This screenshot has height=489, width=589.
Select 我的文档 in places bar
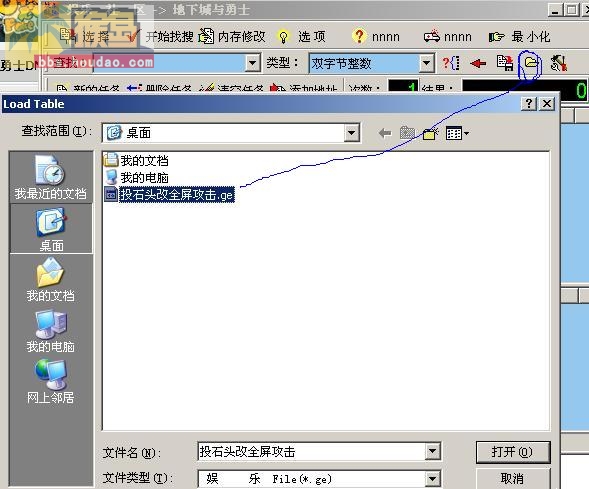pyautogui.click(x=50, y=280)
